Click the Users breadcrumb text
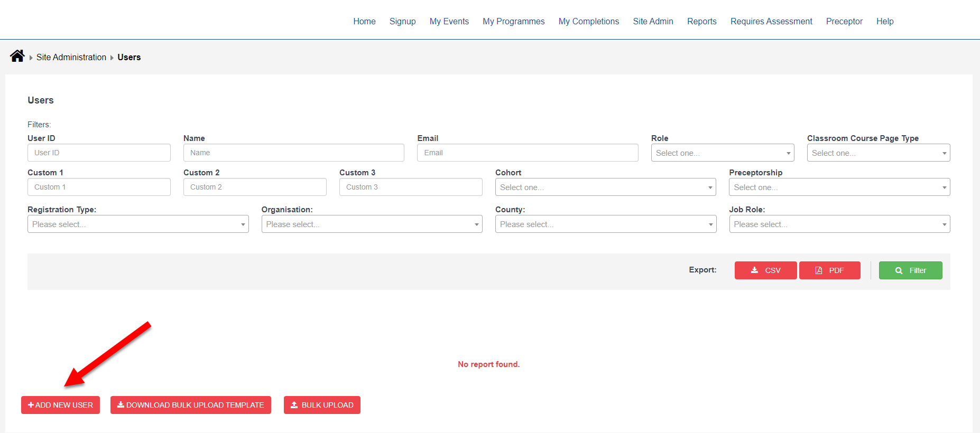This screenshot has width=980, height=433. pos(129,57)
